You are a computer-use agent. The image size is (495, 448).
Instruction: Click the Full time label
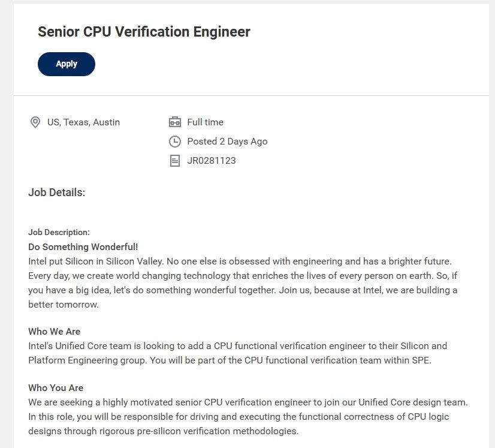[205, 122]
